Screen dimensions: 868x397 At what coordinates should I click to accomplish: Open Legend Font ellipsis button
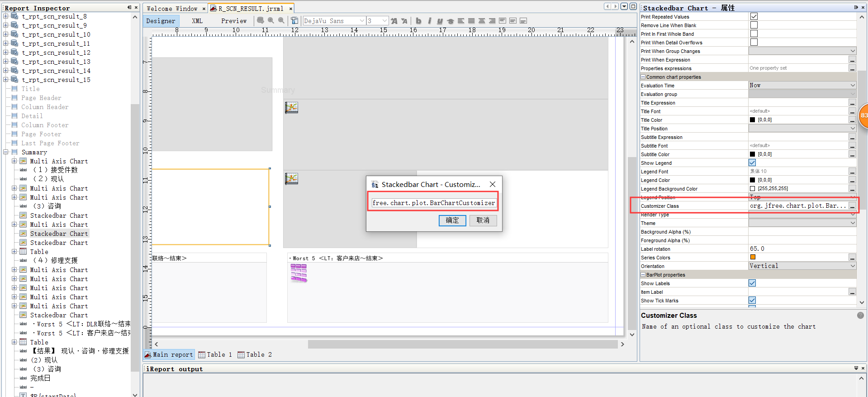[x=852, y=172]
